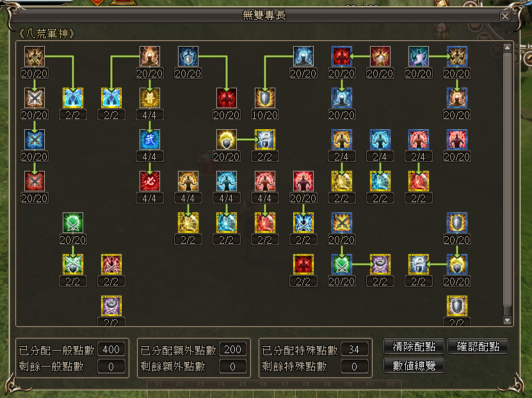Select the top-left crossed swords skill icon

pyautogui.click(x=34, y=56)
